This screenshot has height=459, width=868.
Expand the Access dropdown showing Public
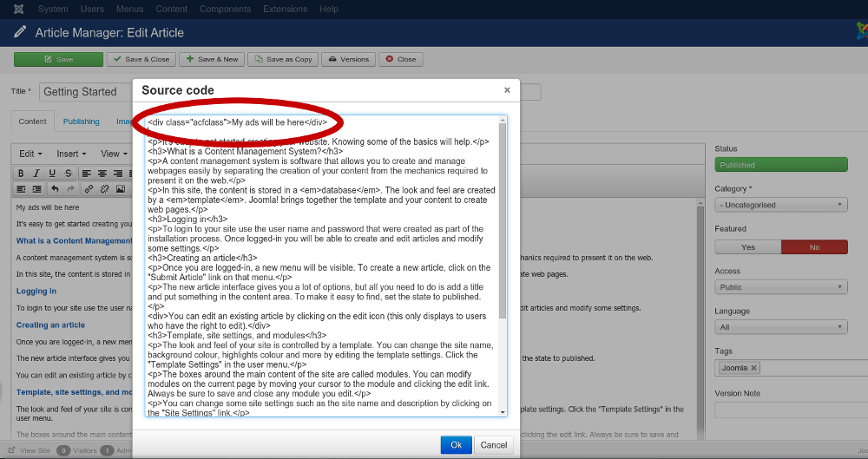(x=780, y=287)
